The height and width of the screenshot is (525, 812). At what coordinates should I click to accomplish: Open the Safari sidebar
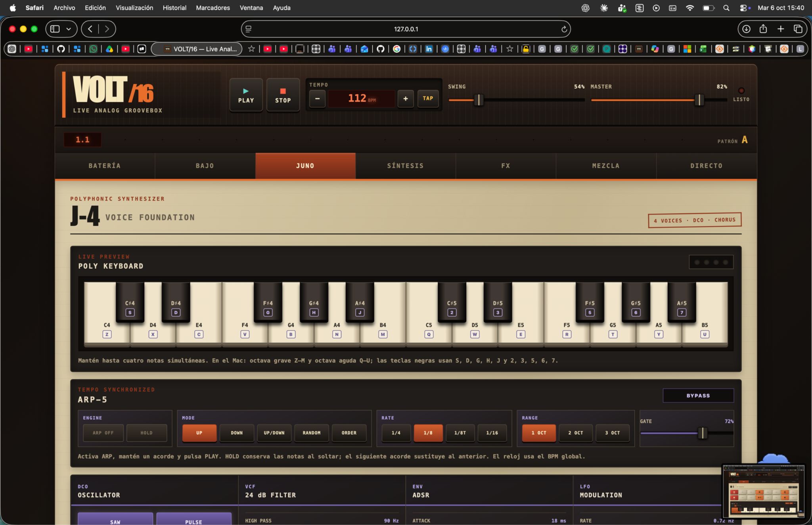[55, 29]
